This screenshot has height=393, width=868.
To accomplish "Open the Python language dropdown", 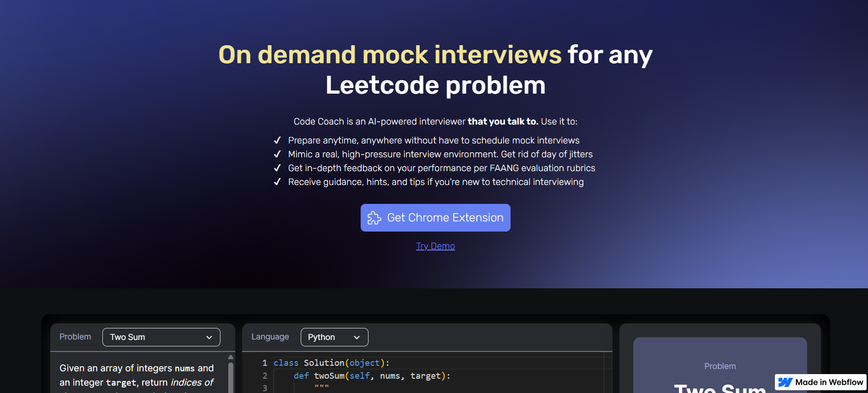I will pos(334,337).
